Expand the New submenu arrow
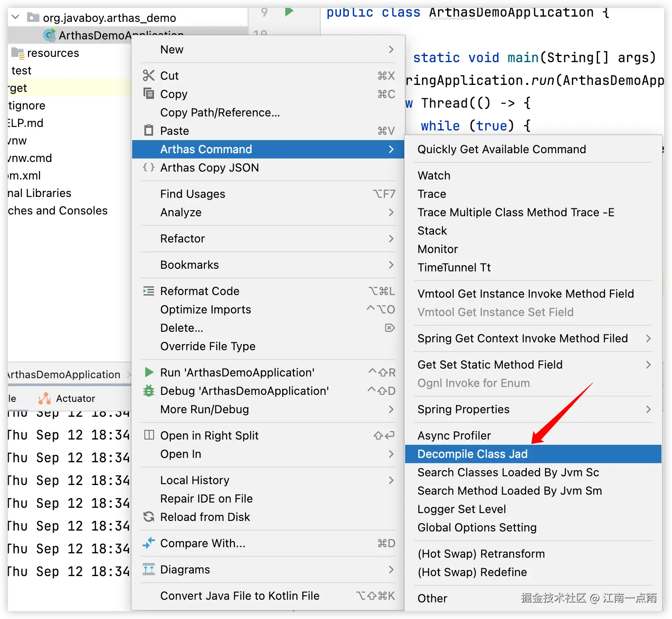 point(391,49)
